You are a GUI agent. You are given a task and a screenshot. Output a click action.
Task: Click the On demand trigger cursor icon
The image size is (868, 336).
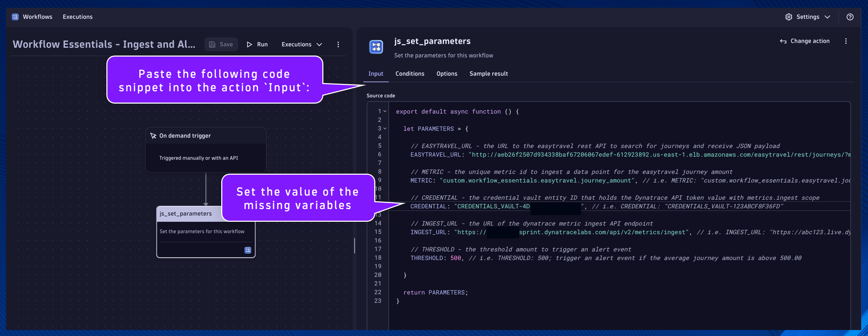click(153, 136)
